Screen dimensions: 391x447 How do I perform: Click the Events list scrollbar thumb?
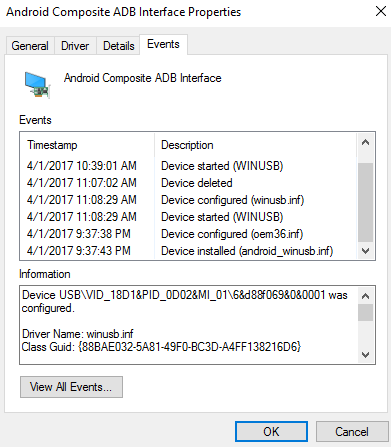(366, 202)
